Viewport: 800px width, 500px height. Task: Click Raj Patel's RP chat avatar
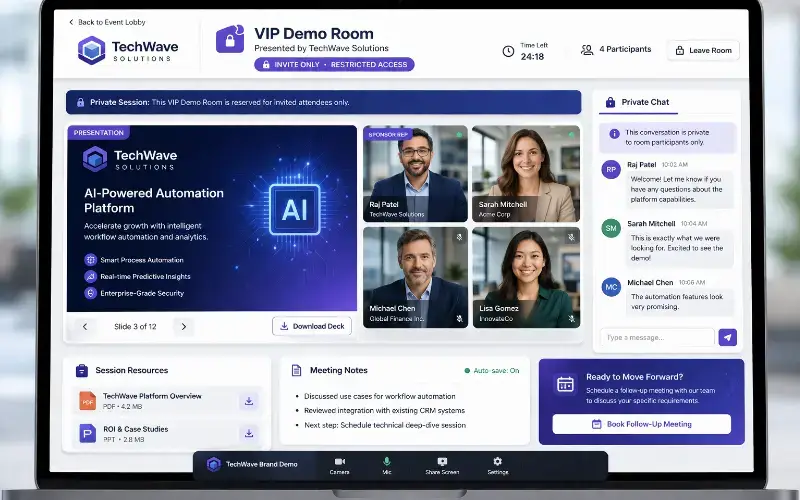611,169
